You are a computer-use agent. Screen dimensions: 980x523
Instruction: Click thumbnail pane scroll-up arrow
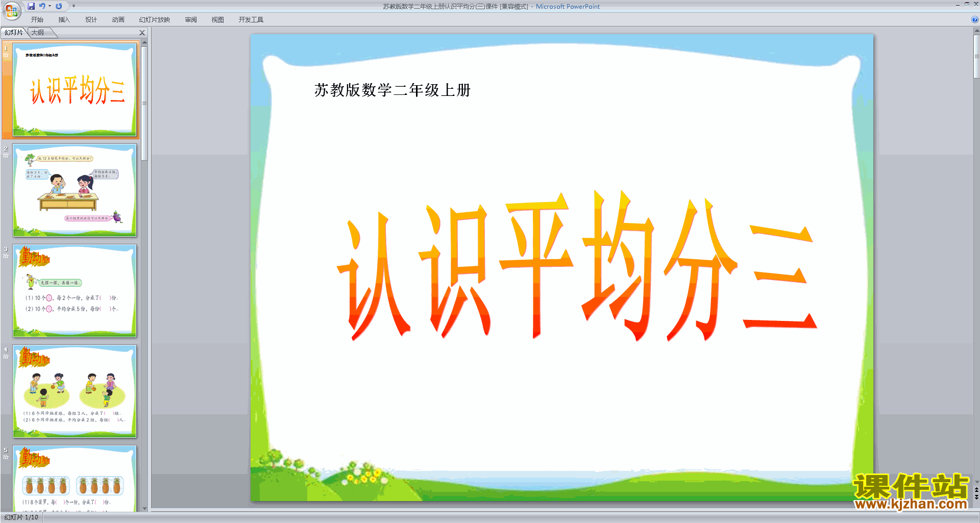tap(144, 42)
